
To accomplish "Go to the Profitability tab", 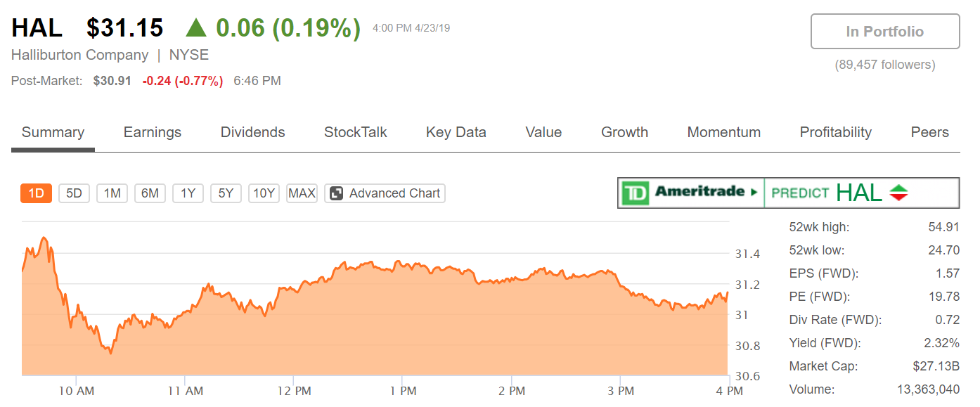I will pos(835,132).
